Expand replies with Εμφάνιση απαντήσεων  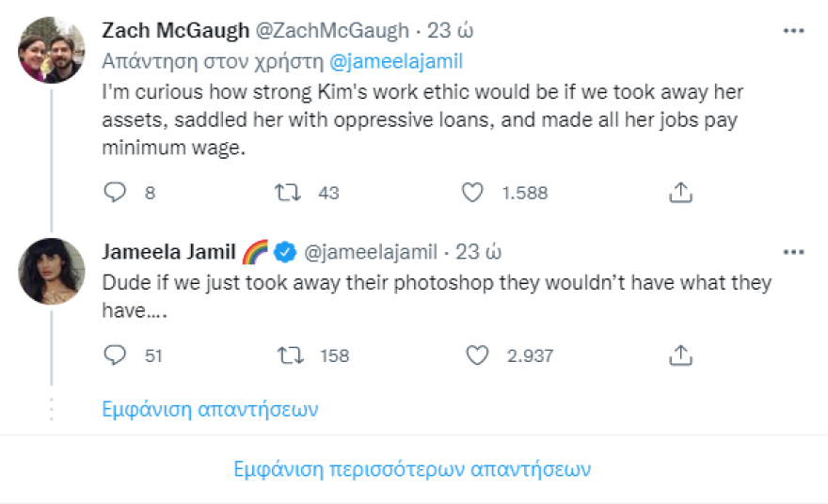(210, 410)
